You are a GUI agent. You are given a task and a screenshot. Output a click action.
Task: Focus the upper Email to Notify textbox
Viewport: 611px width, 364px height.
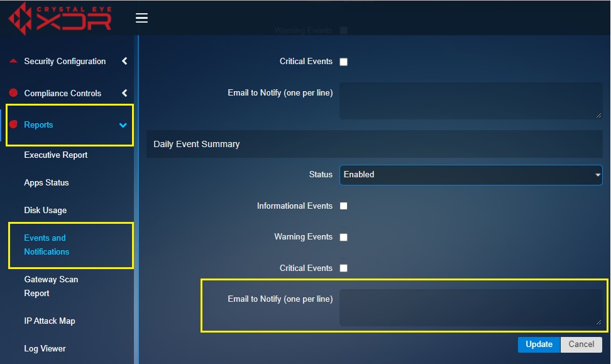click(x=471, y=101)
